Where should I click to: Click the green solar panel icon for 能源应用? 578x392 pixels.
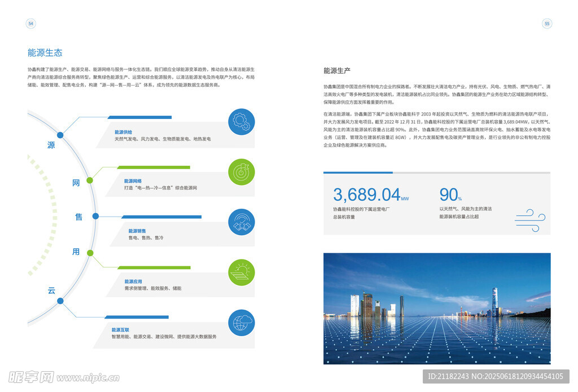[242, 272]
